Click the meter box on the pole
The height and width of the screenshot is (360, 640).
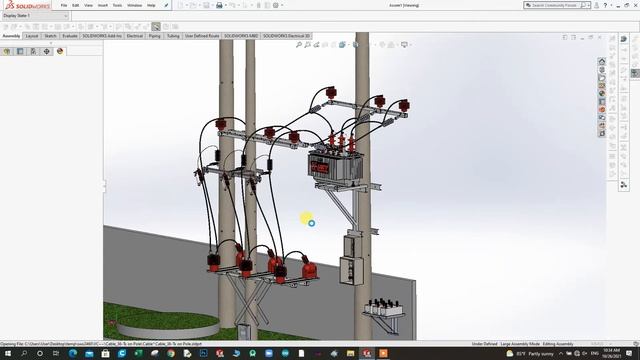(x=351, y=270)
